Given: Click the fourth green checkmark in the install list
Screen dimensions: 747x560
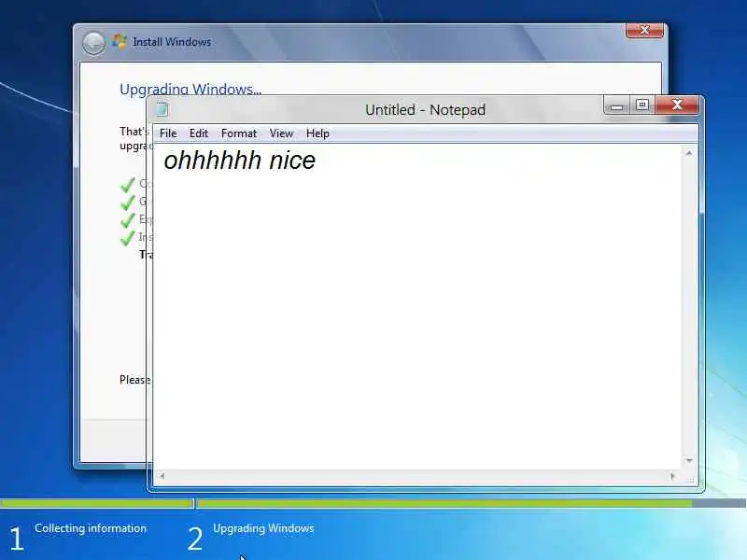Looking at the screenshot, I should [127, 238].
